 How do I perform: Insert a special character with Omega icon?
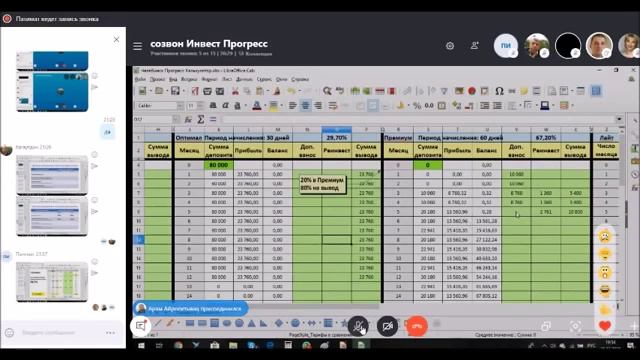point(499,91)
